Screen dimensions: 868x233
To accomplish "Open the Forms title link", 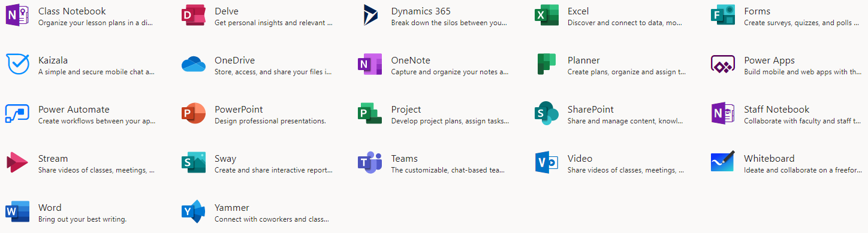I will (757, 11).
